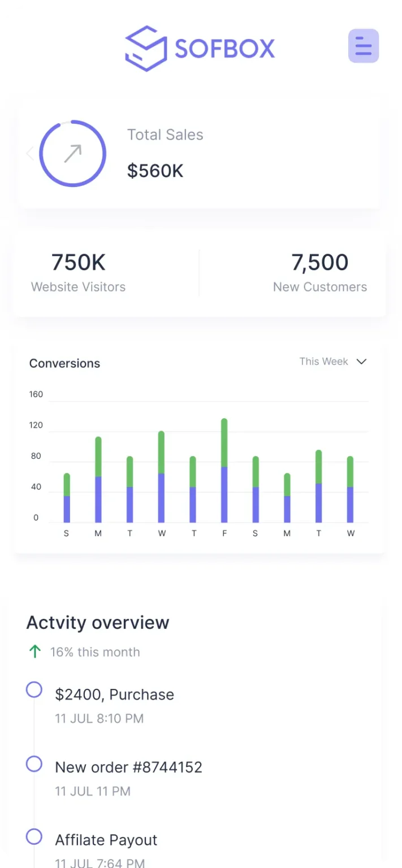Click the SOFBOX brand name text
This screenshot has height=868, width=402.
click(x=224, y=49)
